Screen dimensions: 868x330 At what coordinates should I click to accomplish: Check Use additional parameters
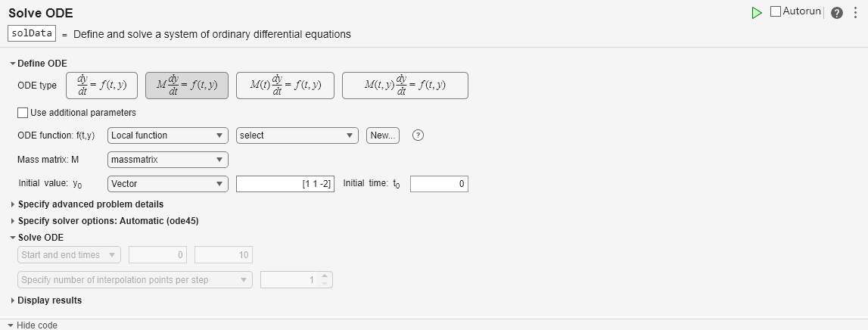pos(23,113)
